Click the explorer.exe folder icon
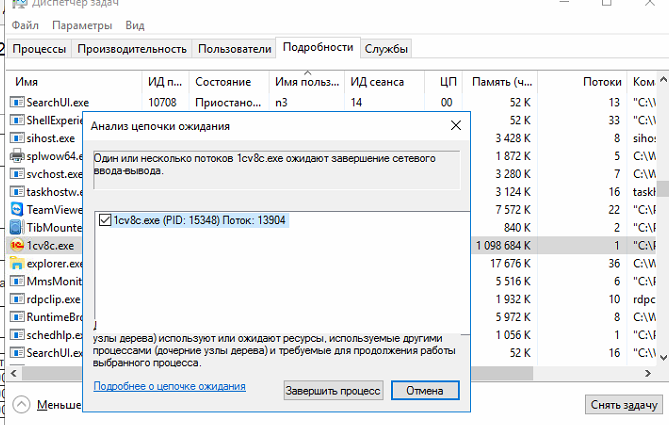The image size is (669, 425). 17,263
